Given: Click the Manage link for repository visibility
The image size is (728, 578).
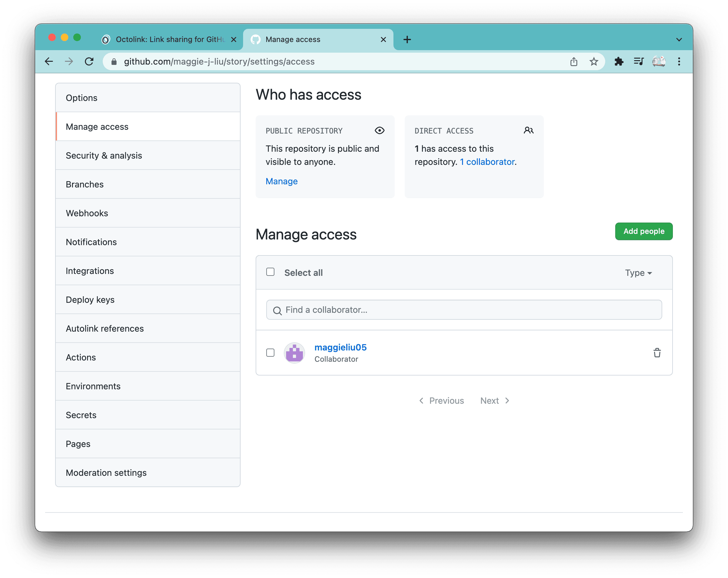Looking at the screenshot, I should click(x=282, y=181).
